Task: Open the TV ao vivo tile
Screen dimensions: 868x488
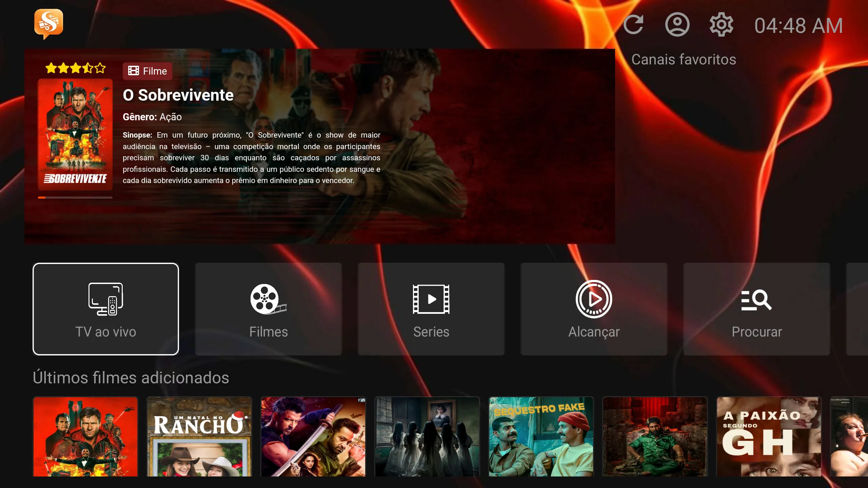Action: [x=106, y=309]
